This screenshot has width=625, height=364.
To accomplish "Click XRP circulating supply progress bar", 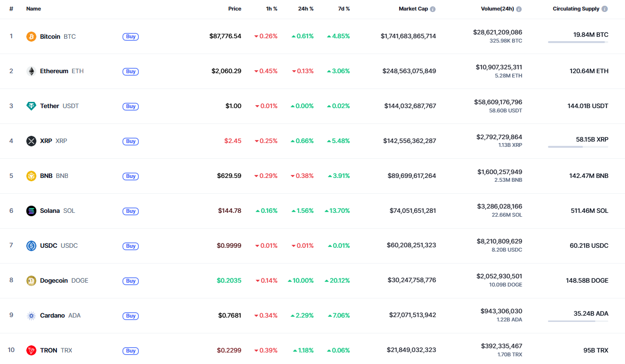I will pos(578,147).
